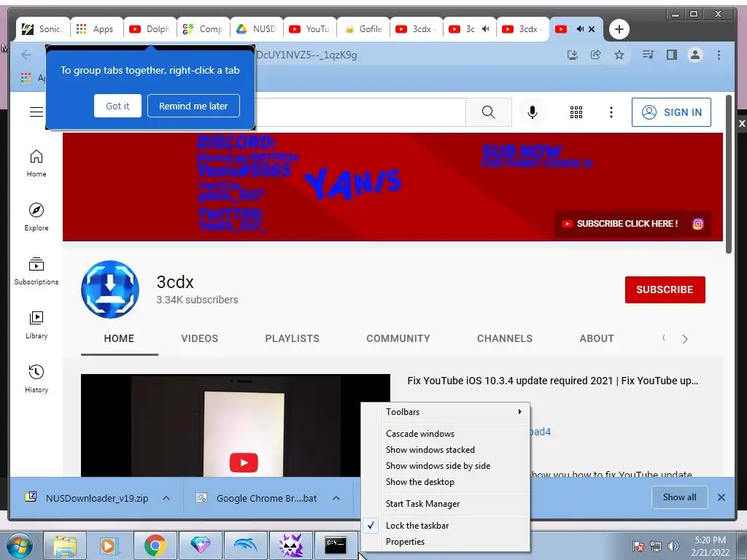Open Library in the YouTube sidebar
The height and width of the screenshot is (560, 747).
36,324
